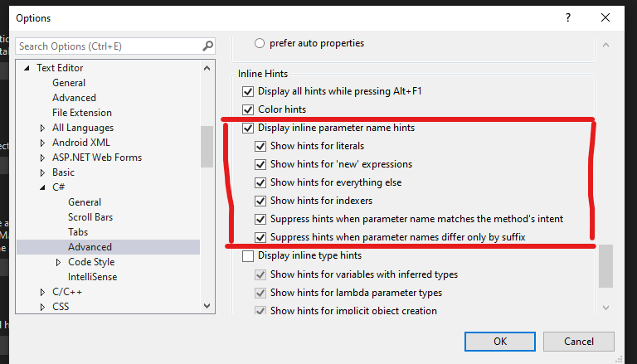This screenshot has width=637, height=364.
Task: Collapse the C# tree node
Action: point(42,187)
